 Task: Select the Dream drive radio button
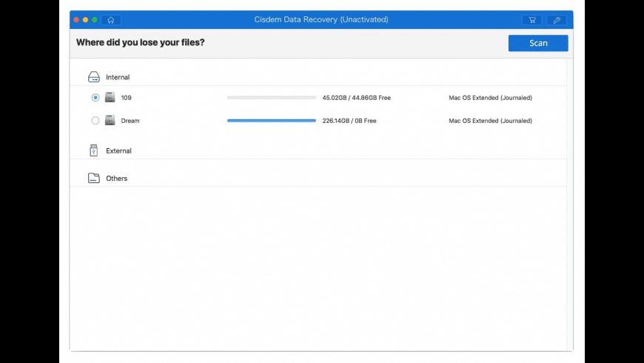coord(95,121)
